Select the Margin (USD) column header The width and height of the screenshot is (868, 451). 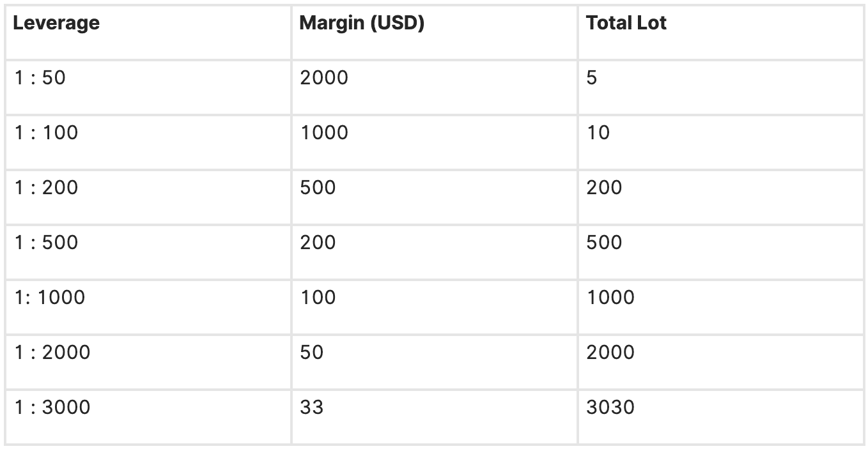click(435, 33)
